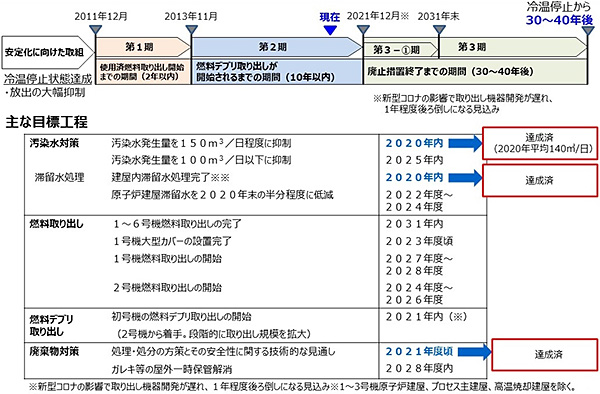The width and height of the screenshot is (600, 394).
Task: Click the 2021年12月※ timeline triangle marker
Action: (x=363, y=30)
